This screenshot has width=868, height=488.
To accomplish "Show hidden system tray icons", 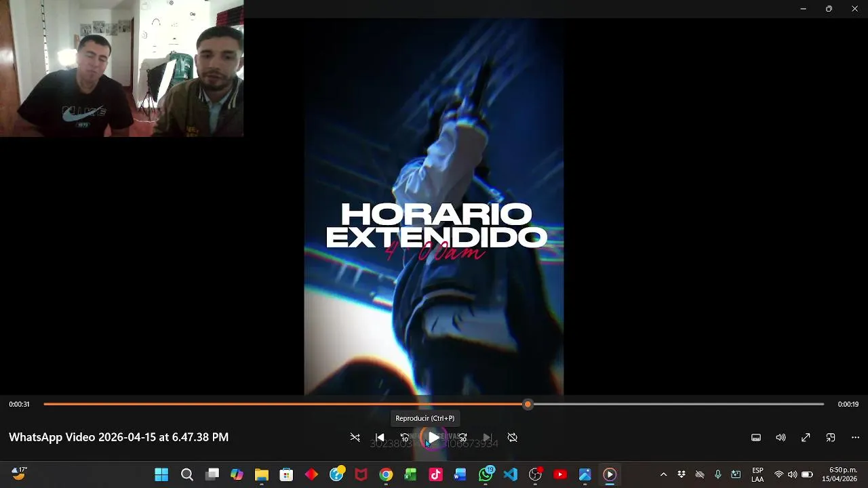I will click(663, 474).
